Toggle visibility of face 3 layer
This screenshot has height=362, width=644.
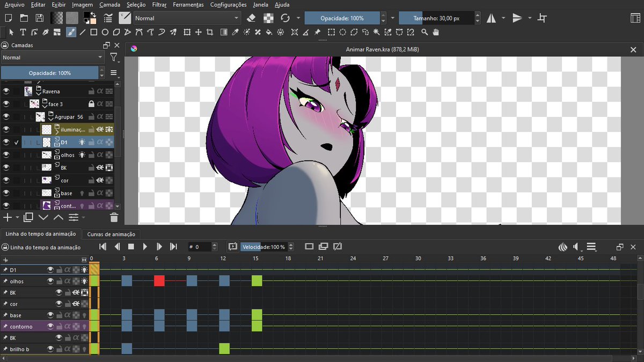(x=6, y=104)
